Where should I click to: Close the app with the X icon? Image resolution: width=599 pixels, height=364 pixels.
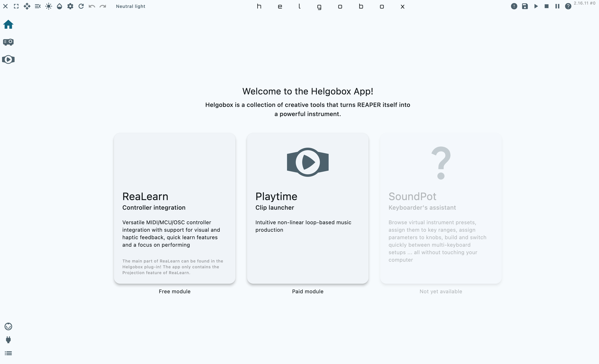pyautogui.click(x=5, y=6)
